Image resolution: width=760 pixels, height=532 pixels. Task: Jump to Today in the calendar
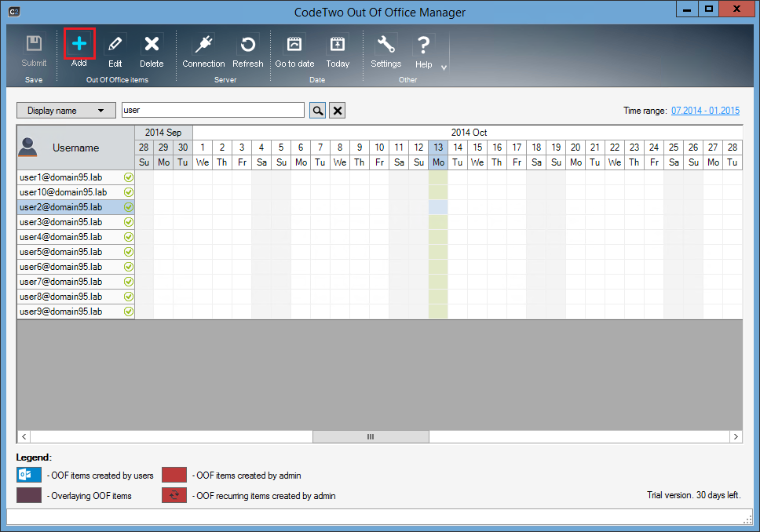[338, 50]
